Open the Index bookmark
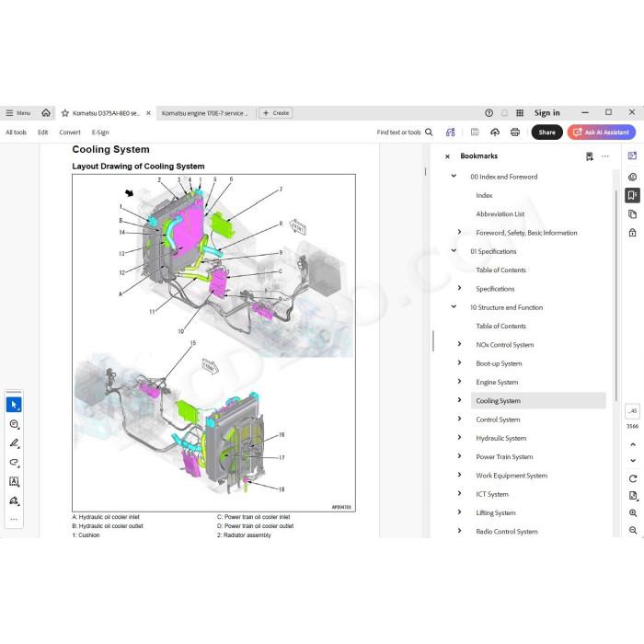Screen dimensions: 644x644 point(484,195)
